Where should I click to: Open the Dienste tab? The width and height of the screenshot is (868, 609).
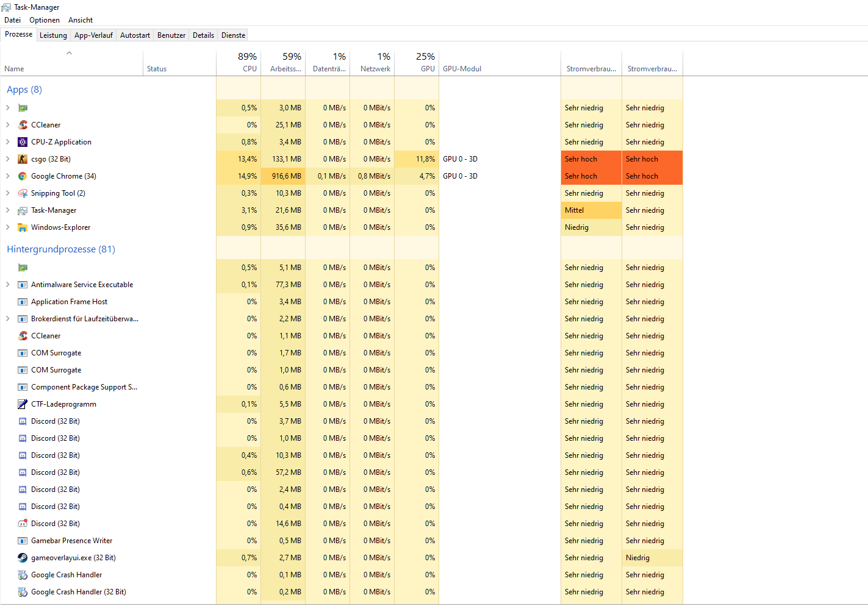(233, 35)
